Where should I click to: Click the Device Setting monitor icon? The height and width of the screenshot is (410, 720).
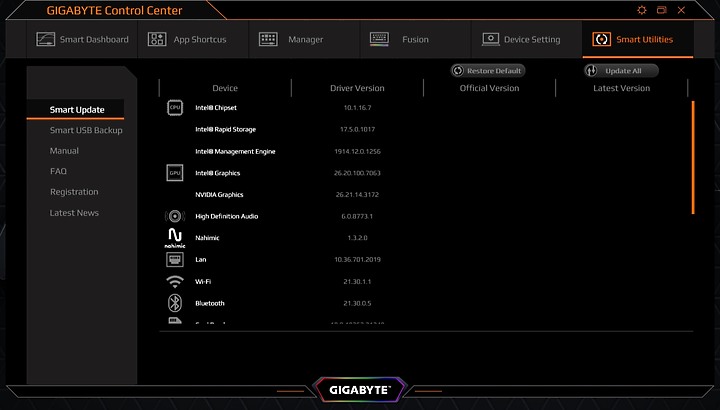point(490,39)
